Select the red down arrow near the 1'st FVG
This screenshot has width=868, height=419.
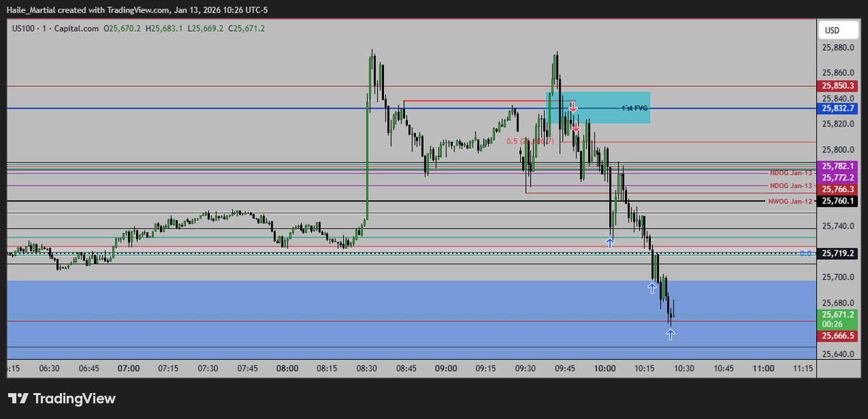point(573,107)
